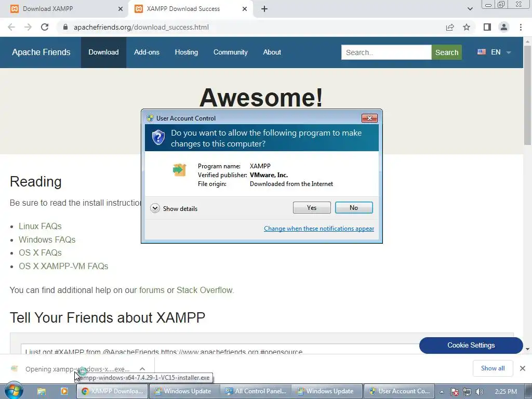Click Show all downloads button

(x=493, y=368)
